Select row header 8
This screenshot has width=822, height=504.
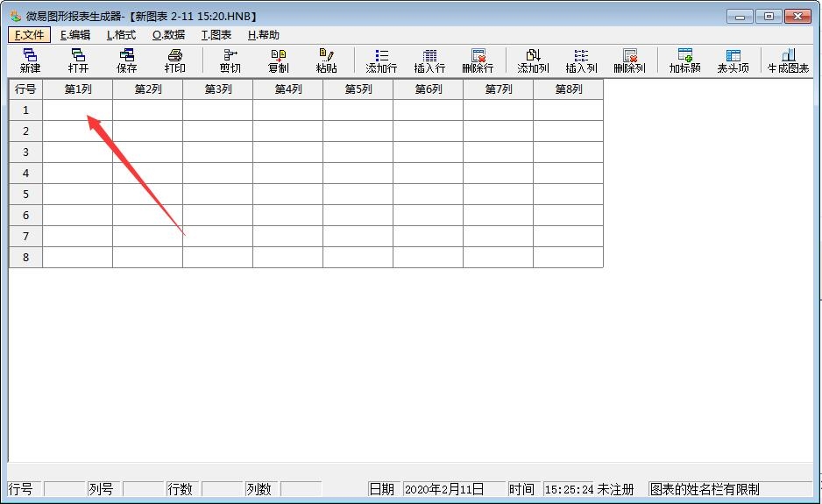25,257
